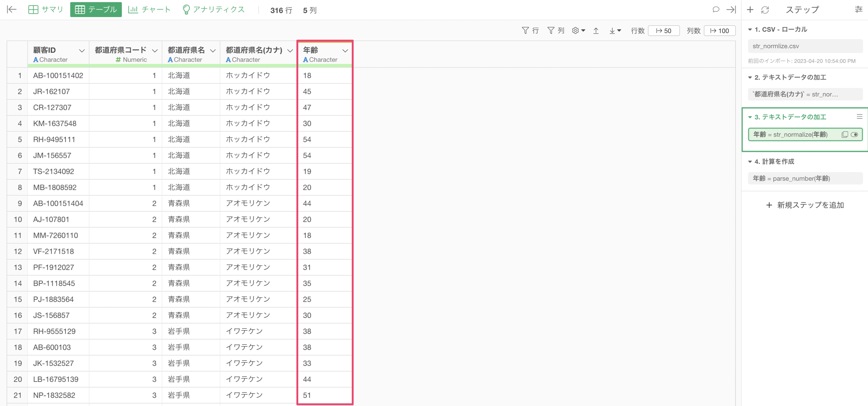Select the 年齢 = str_normalize(年齢) step
The height and width of the screenshot is (406, 868).
pos(805,135)
